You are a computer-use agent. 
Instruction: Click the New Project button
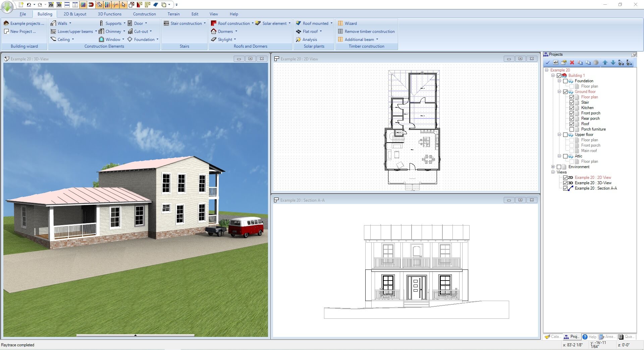[x=21, y=31]
